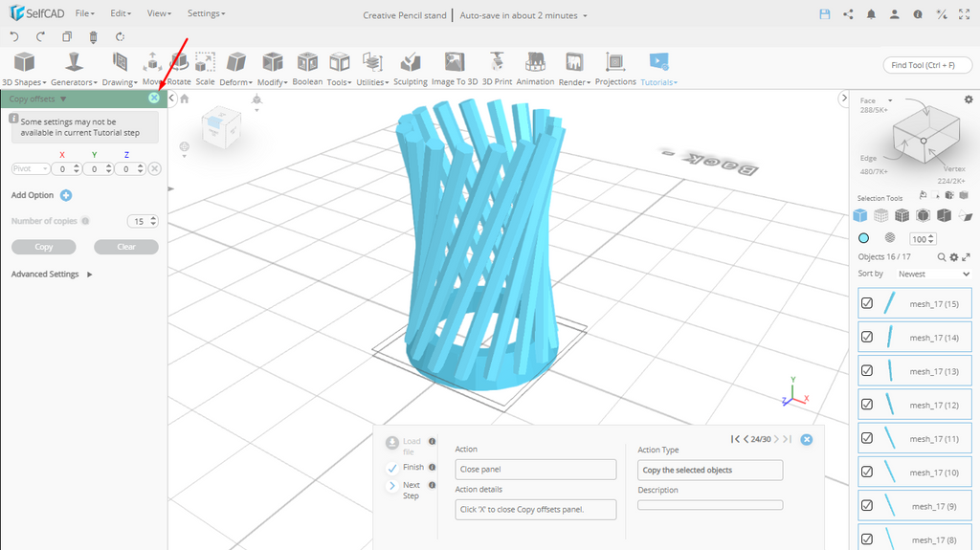Open the Sort by Newest dropdown
The height and width of the screenshot is (550, 980).
[x=934, y=274]
